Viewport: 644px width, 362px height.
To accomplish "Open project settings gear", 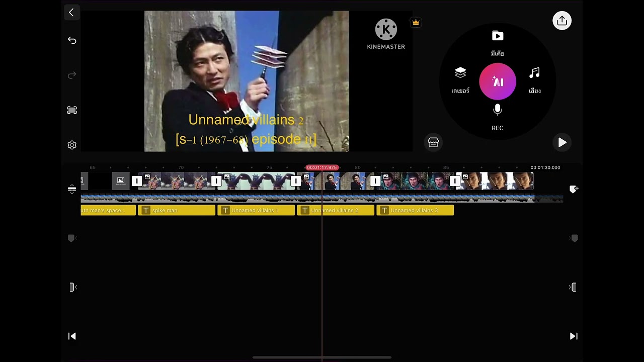I will pos(72,145).
